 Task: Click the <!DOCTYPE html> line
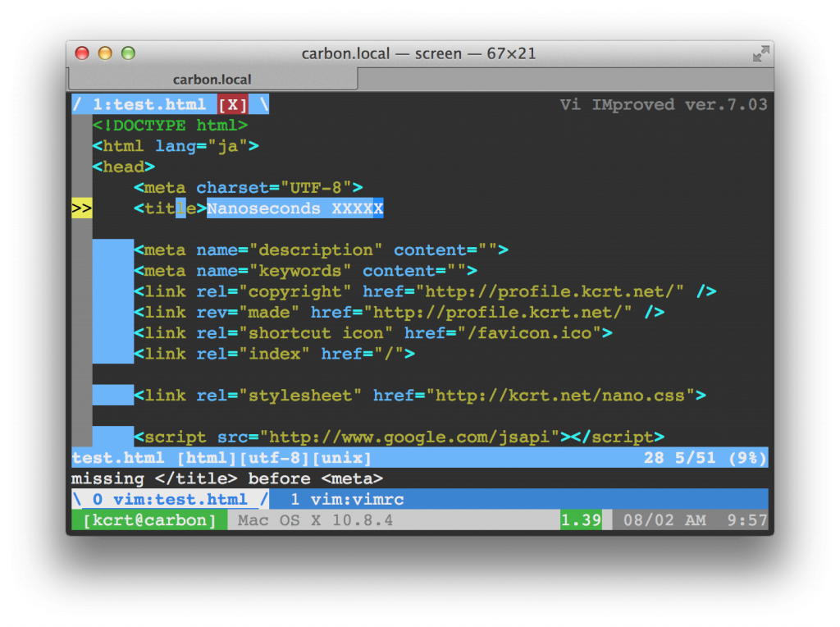coord(171,126)
